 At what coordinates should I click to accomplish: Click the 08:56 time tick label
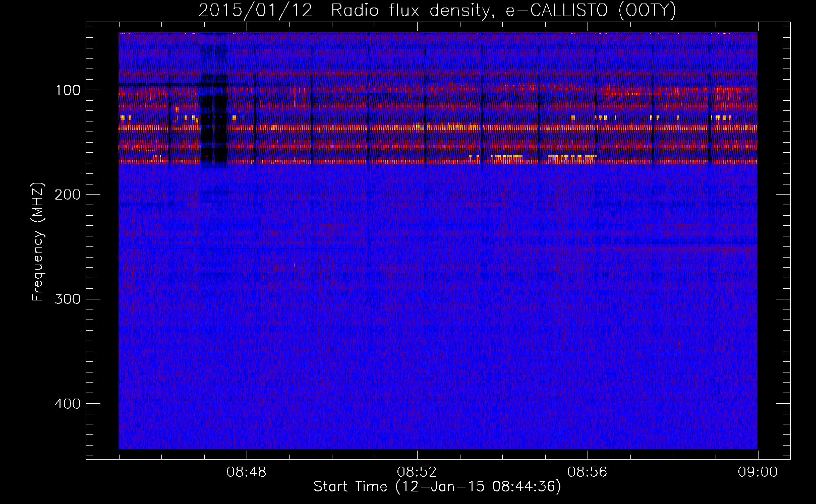pyautogui.click(x=588, y=472)
